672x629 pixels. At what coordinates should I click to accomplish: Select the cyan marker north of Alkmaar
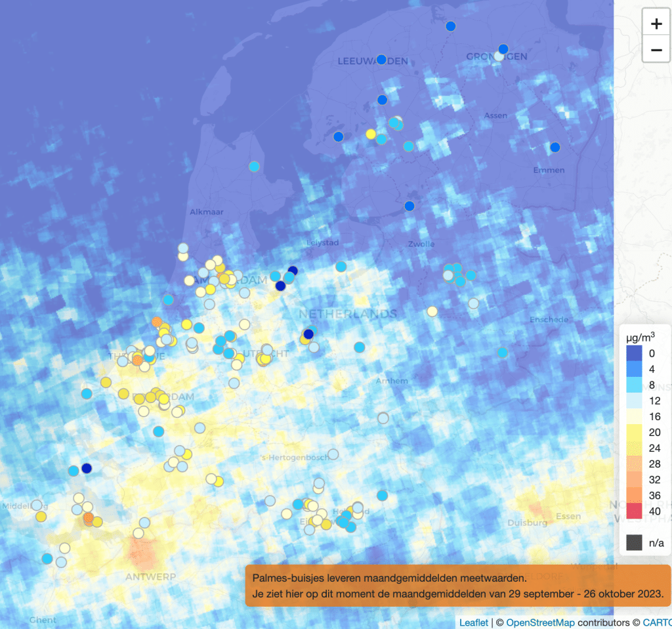pos(255,167)
